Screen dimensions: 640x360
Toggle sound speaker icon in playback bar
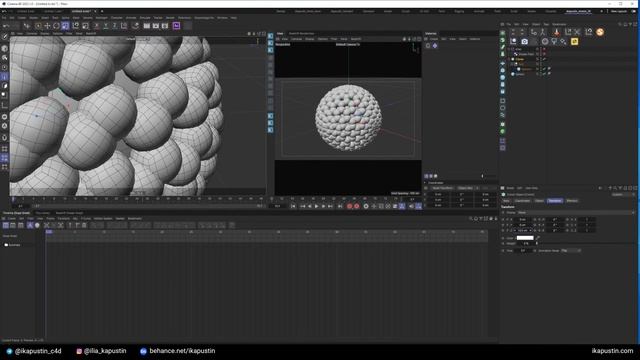point(411,207)
